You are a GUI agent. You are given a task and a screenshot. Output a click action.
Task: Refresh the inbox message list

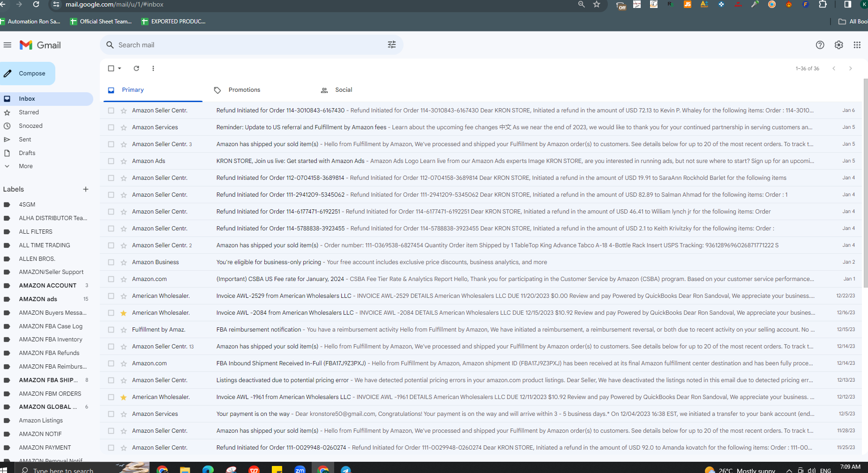(x=136, y=68)
